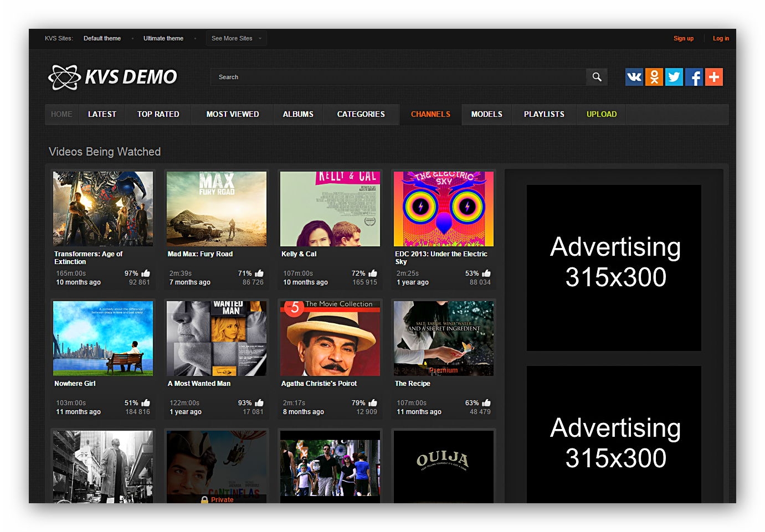Select the green Upload tab

[601, 115]
